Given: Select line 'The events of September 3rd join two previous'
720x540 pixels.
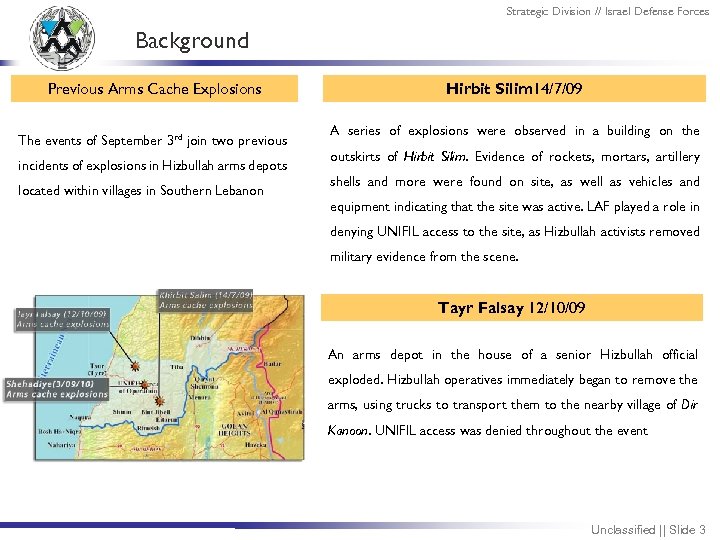Looking at the screenshot, I should pyautogui.click(x=152, y=140).
